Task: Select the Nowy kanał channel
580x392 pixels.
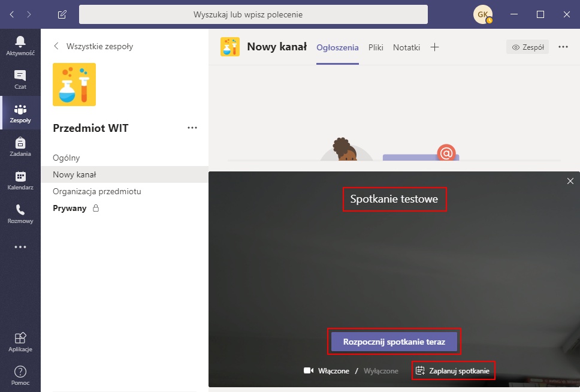Action: click(x=125, y=174)
